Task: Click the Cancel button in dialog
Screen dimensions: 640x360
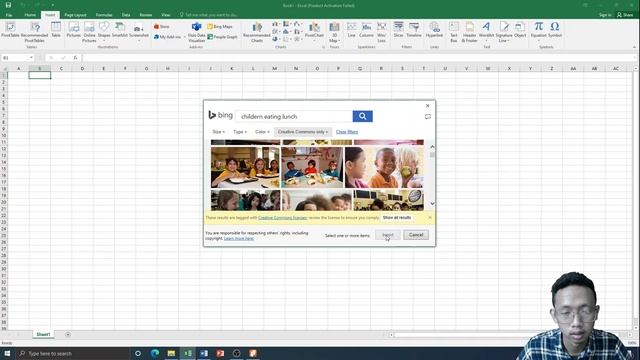Action: [x=416, y=235]
